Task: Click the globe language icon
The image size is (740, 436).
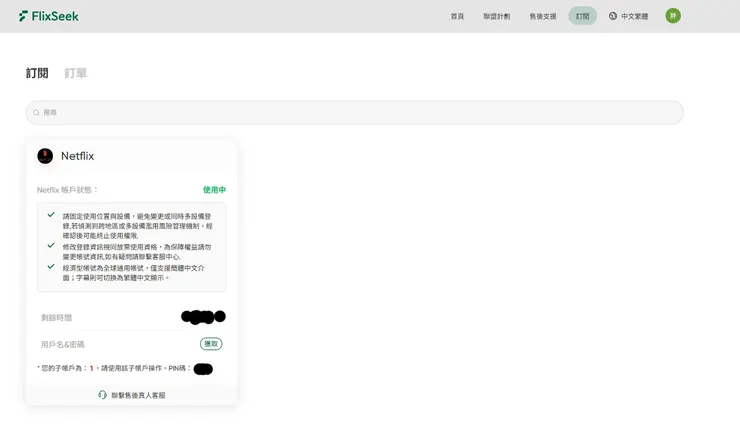Action: 613,16
